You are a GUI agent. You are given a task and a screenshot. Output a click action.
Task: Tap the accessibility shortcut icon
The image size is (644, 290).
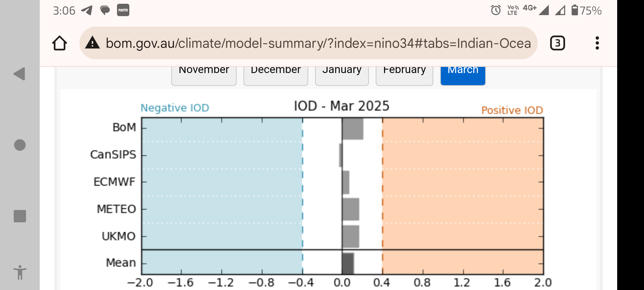pyautogui.click(x=20, y=272)
